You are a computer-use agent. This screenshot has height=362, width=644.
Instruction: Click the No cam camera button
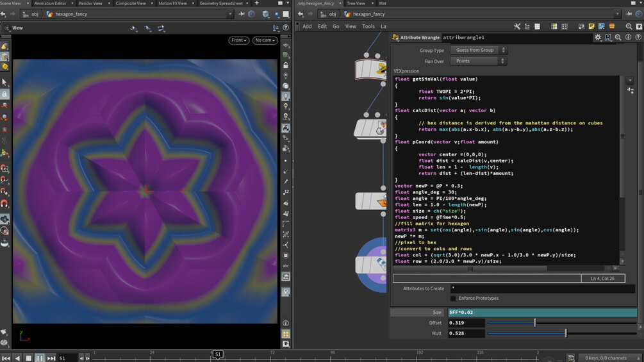(x=265, y=40)
